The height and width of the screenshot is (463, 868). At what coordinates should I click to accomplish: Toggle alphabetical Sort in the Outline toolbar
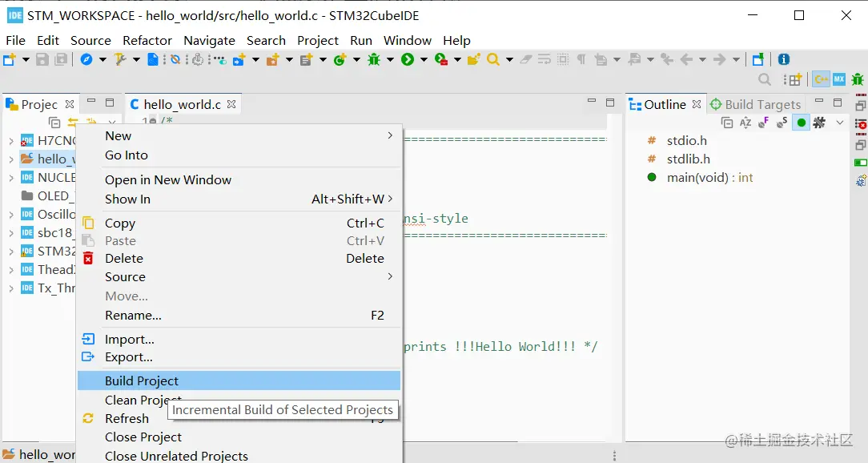tap(745, 123)
